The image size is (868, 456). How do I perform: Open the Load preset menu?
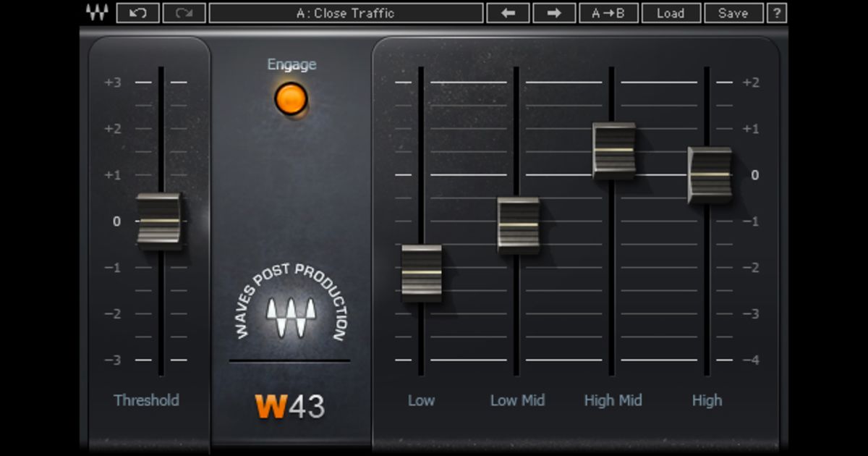click(671, 12)
